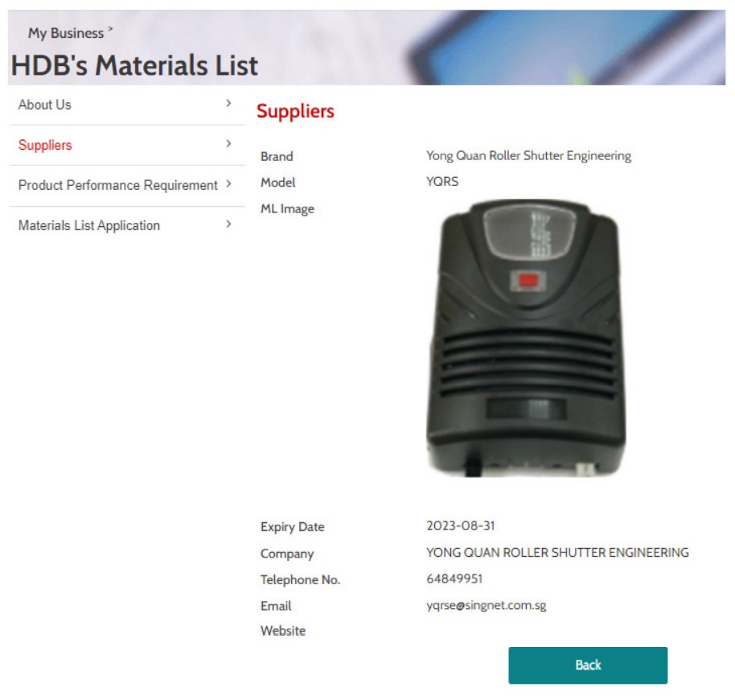Expand the Product Performance Requirement chevron
The height and width of the screenshot is (700, 735).
(x=228, y=183)
